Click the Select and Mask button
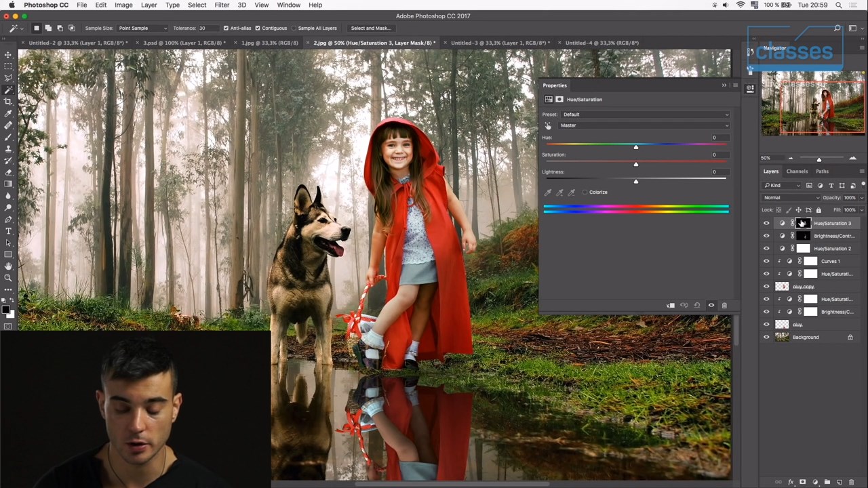 click(x=370, y=28)
